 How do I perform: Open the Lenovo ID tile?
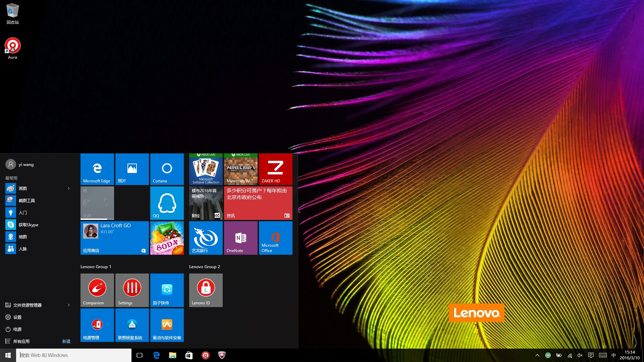pyautogui.click(x=206, y=290)
